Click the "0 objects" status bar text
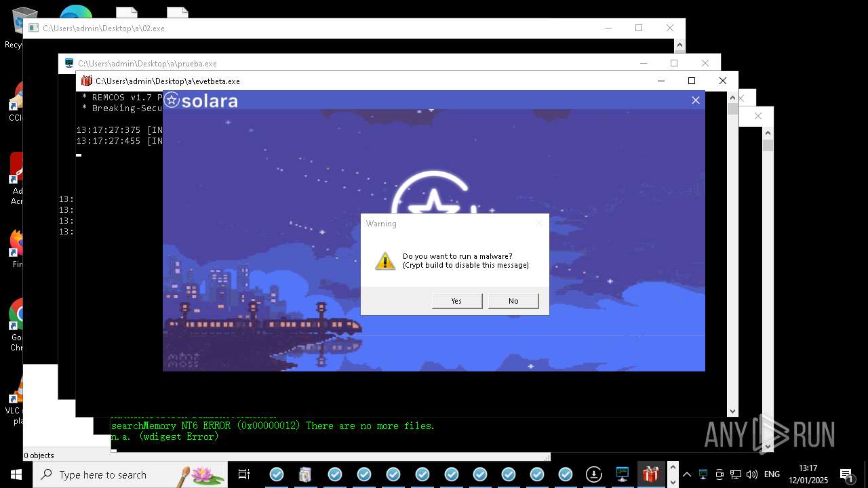This screenshot has width=868, height=488. [x=39, y=455]
